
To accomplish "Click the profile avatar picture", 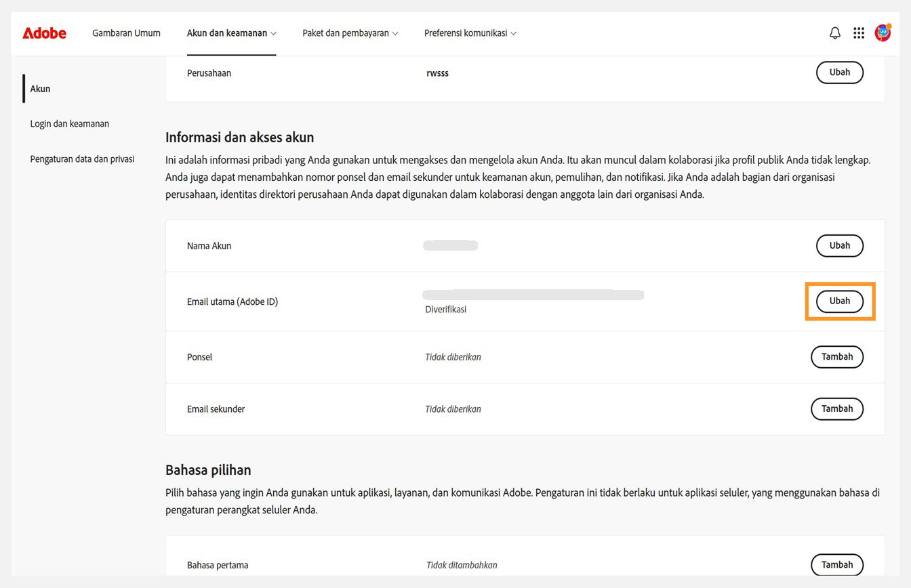I will (x=883, y=32).
